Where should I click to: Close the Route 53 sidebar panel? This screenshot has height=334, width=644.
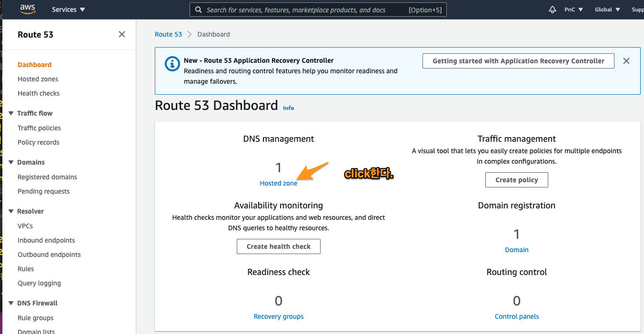tap(122, 34)
